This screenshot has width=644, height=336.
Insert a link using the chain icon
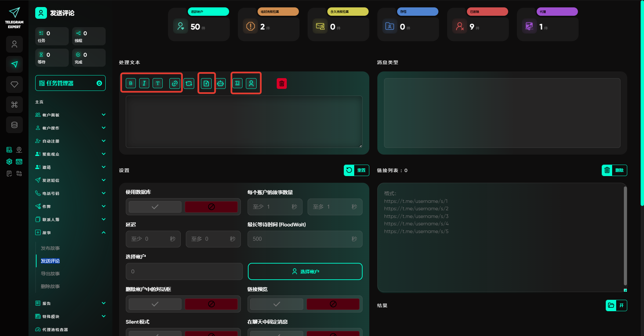coord(174,83)
